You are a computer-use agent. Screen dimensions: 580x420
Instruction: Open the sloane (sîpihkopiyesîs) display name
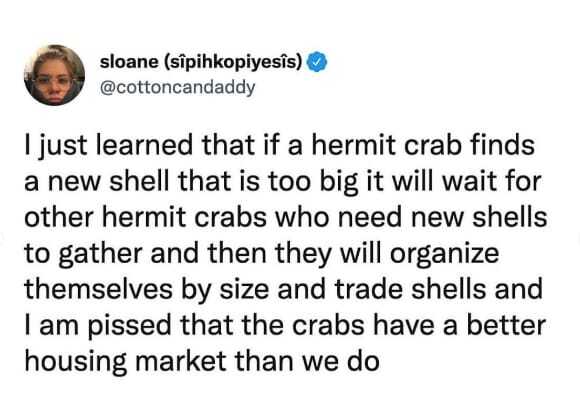(x=202, y=63)
